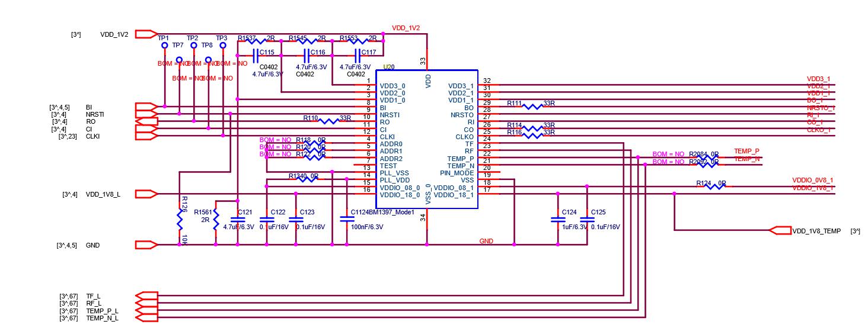This screenshot has width=868, height=334.
Task: Click the TP1 test point circle
Action: click(x=164, y=45)
